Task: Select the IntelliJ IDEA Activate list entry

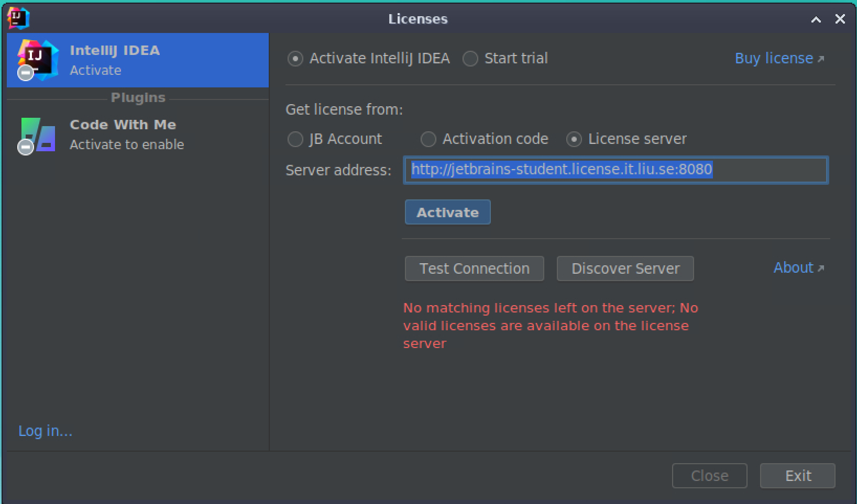Action: click(138, 60)
